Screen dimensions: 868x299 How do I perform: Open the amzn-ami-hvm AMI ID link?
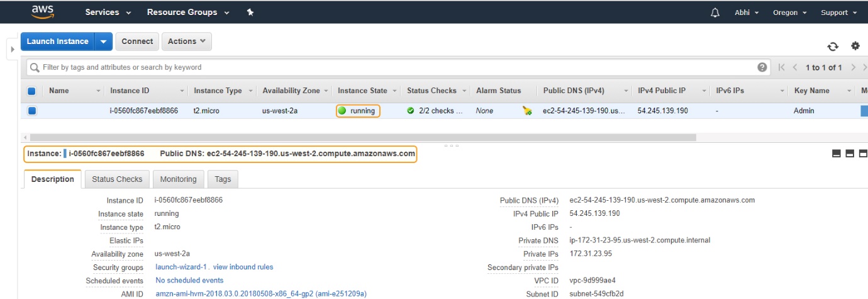coord(261,294)
